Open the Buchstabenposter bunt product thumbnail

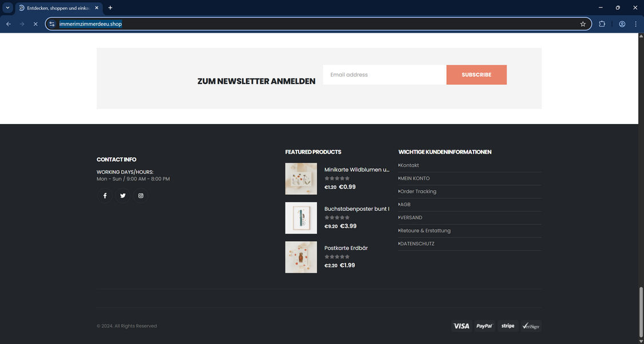coord(301,218)
